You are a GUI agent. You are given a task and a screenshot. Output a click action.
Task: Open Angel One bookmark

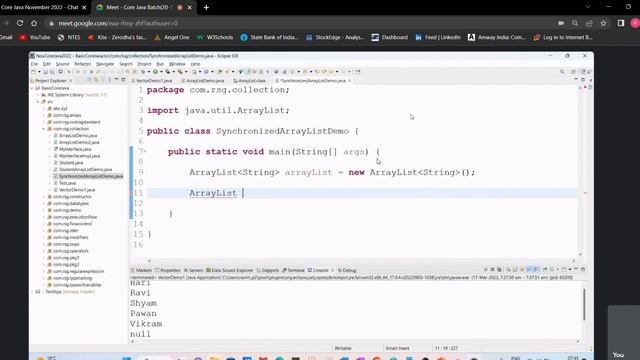click(x=172, y=37)
